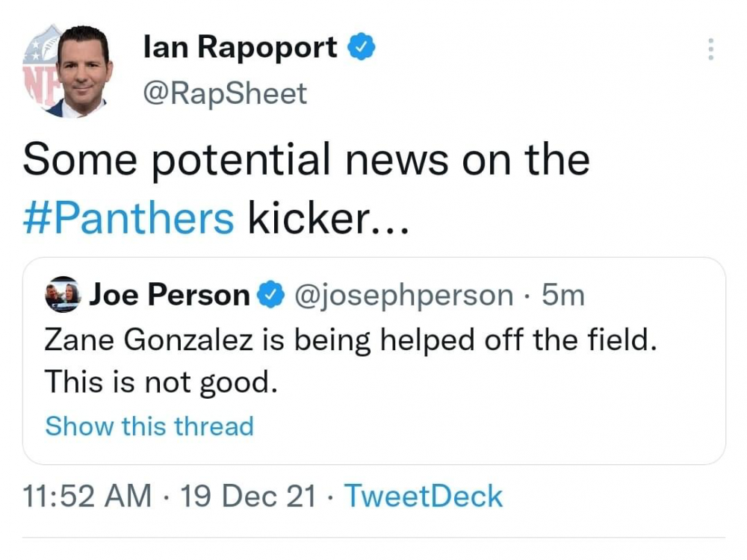Click the 19 Dec 21 date
The height and width of the screenshot is (560, 747).
click(248, 497)
